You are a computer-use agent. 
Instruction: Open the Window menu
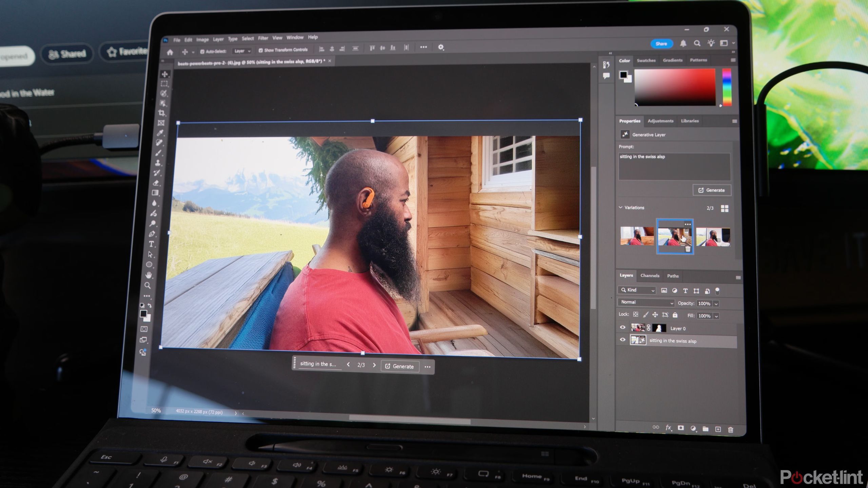tap(295, 38)
